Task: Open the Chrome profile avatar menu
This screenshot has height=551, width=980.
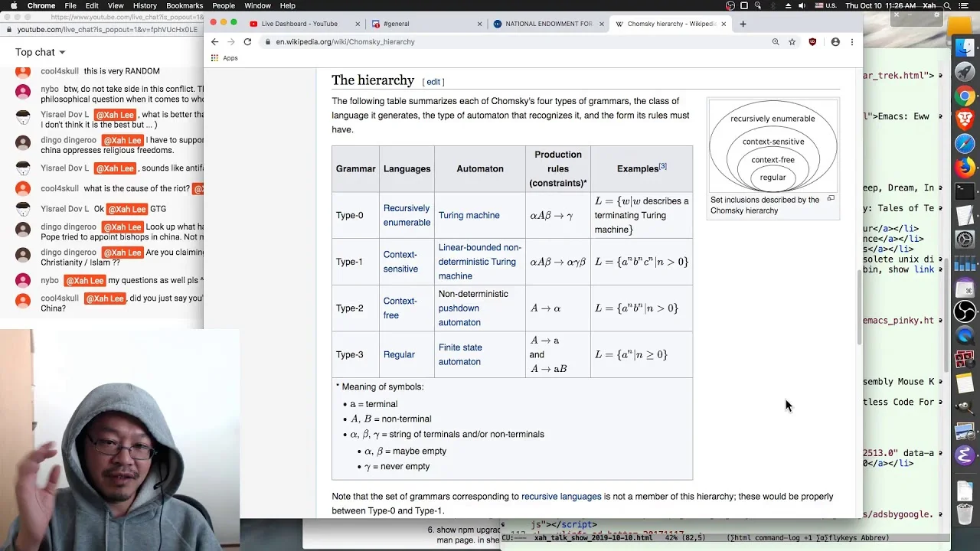Action: click(835, 42)
